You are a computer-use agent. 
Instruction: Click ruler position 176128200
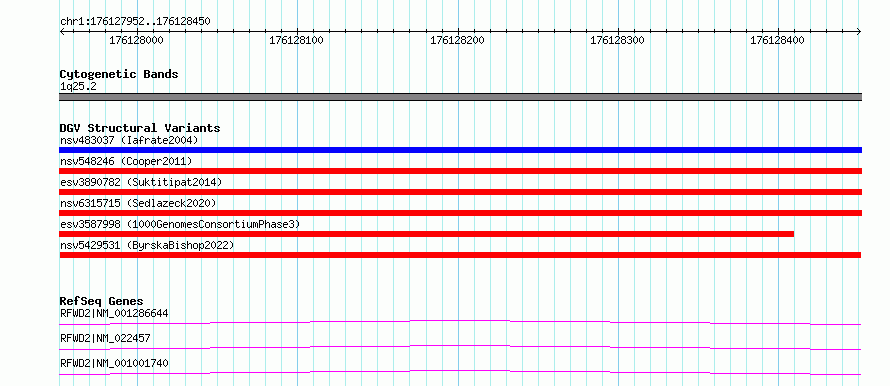coord(457,40)
